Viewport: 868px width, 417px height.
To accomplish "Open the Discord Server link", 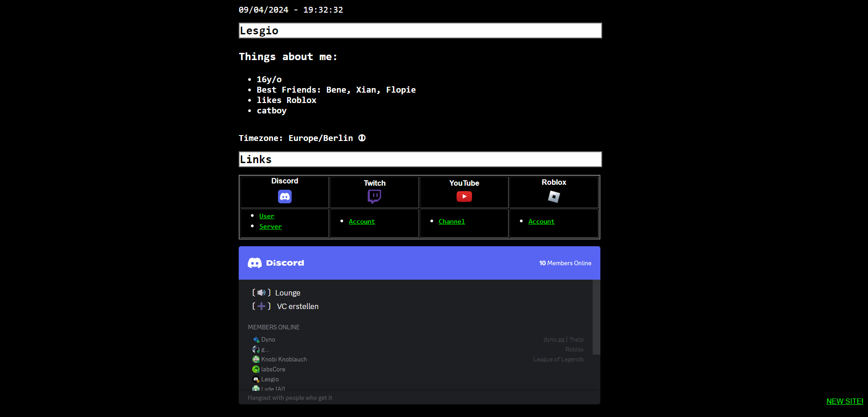I will pos(270,226).
